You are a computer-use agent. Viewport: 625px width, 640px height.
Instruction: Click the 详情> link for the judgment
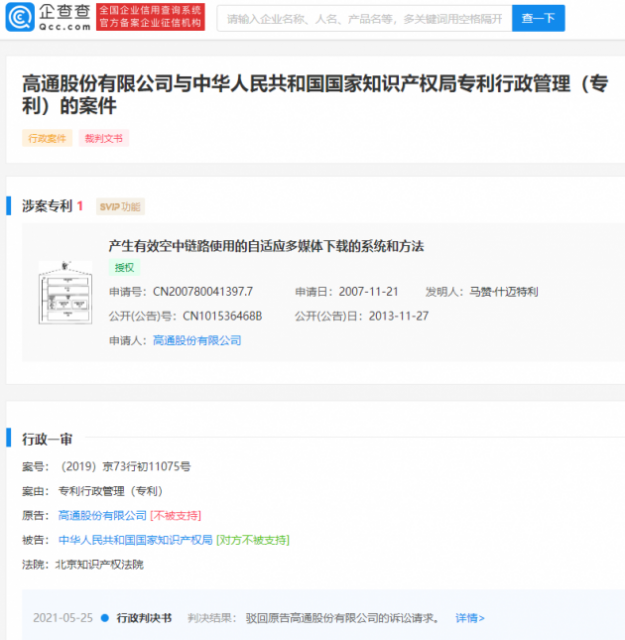pos(470,618)
